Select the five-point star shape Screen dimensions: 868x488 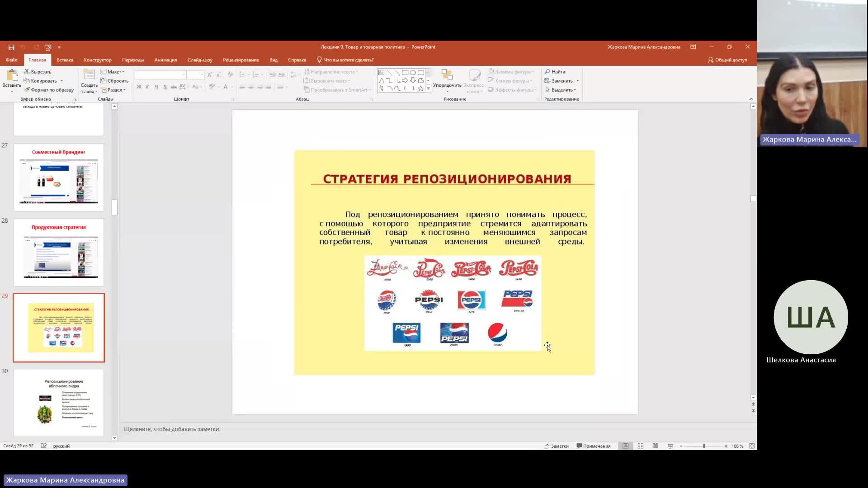(421, 89)
